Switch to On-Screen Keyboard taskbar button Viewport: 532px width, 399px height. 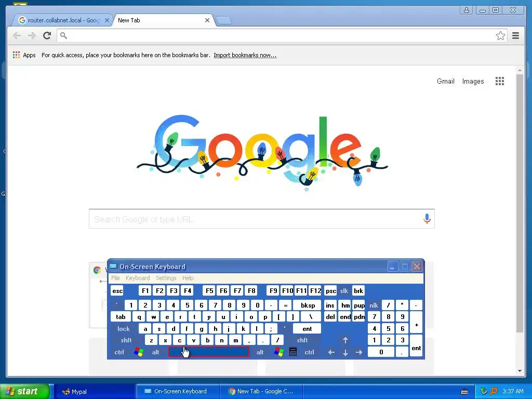(x=177, y=392)
